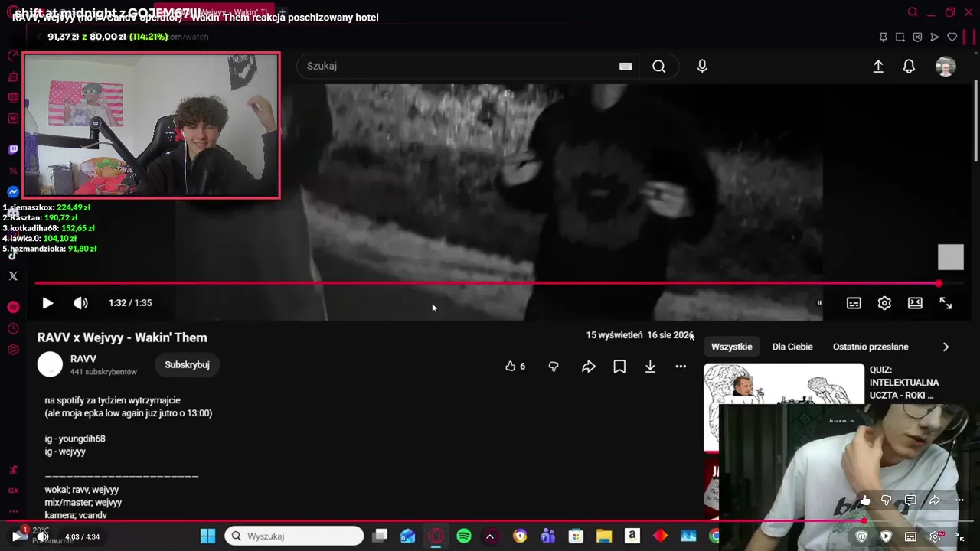The height and width of the screenshot is (551, 980).
Task: Subscribe with the 'Subskrybuj' button
Action: coord(187,365)
